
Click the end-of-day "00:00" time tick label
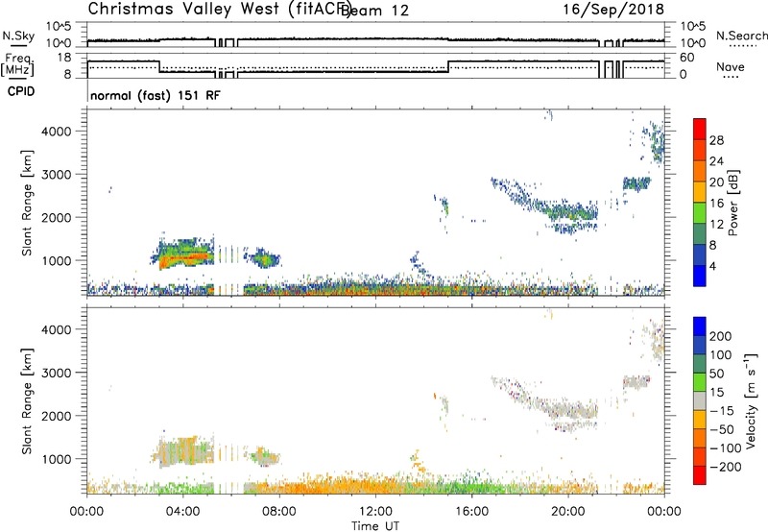664,512
